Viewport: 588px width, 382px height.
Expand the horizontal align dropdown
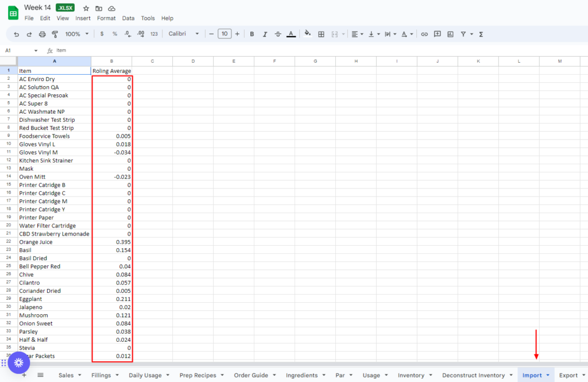[357, 34]
